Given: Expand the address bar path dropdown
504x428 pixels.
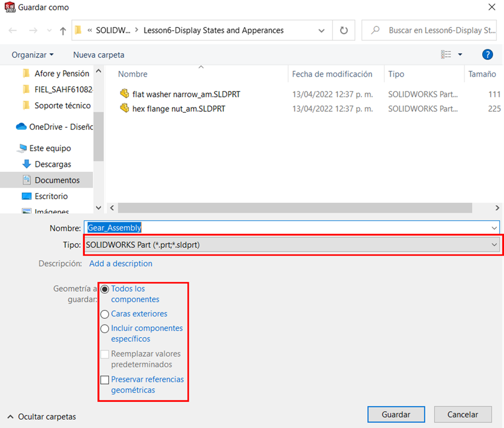Looking at the screenshot, I should pyautogui.click(x=321, y=31).
